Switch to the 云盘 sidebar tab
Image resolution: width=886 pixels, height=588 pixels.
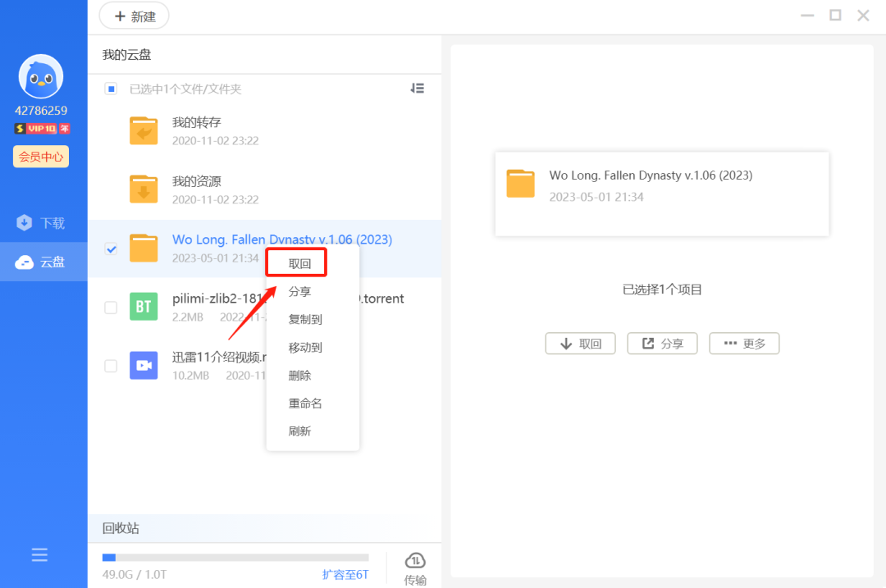(x=43, y=262)
